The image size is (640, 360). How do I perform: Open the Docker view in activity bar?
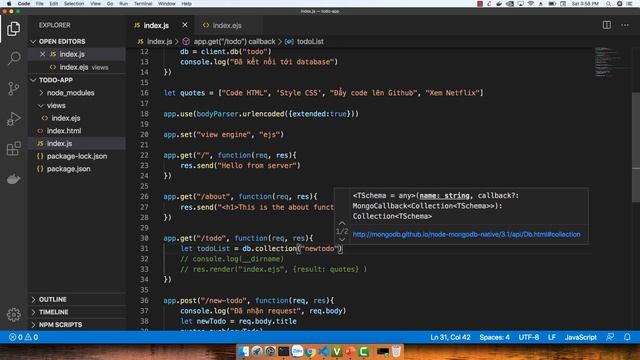tap(13, 179)
